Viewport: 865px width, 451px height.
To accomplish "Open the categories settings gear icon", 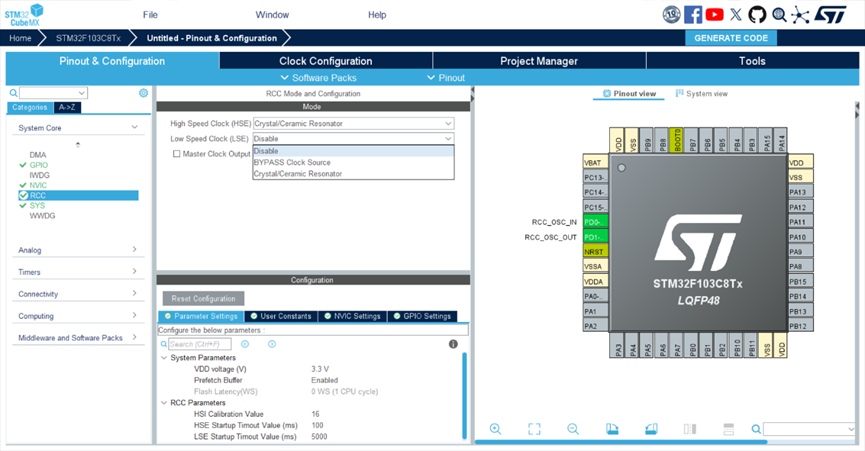I will 143,93.
